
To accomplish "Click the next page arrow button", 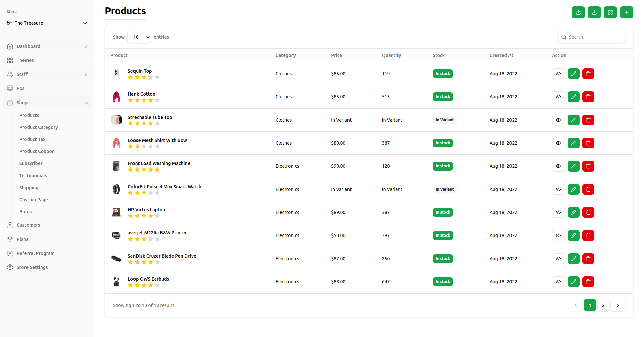I will coord(618,305).
